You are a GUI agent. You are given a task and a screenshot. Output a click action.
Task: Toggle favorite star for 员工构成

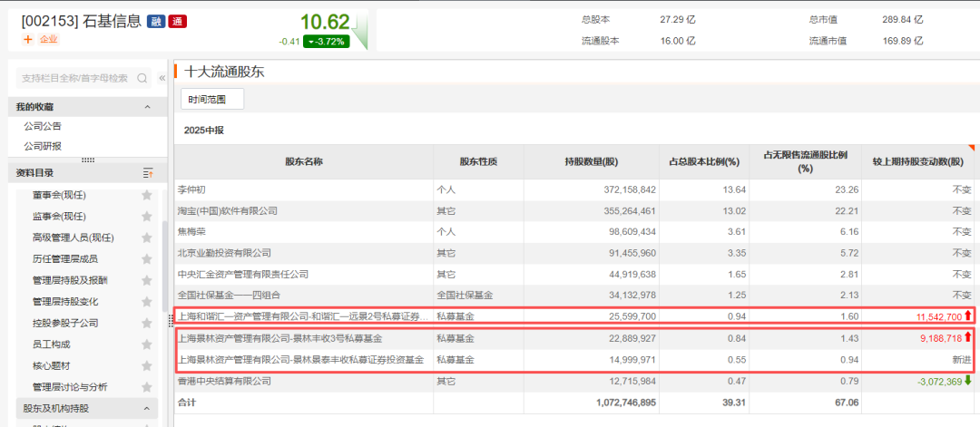pyautogui.click(x=146, y=345)
